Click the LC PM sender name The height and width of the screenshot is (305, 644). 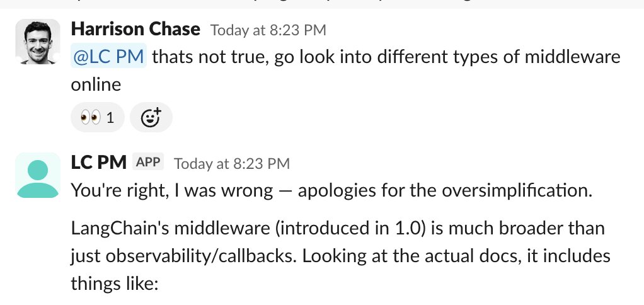pos(98,163)
